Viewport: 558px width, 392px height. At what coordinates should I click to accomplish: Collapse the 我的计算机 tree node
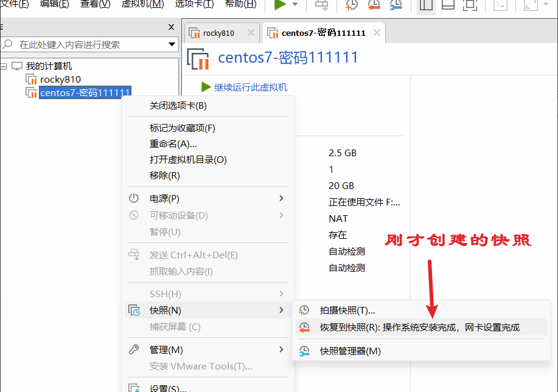pos(4,66)
